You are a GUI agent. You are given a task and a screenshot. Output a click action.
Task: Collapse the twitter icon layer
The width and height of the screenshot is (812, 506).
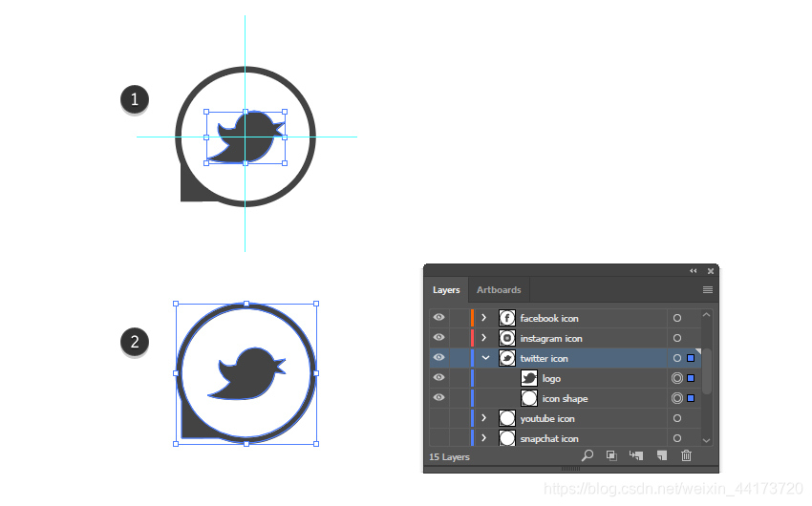pos(485,358)
